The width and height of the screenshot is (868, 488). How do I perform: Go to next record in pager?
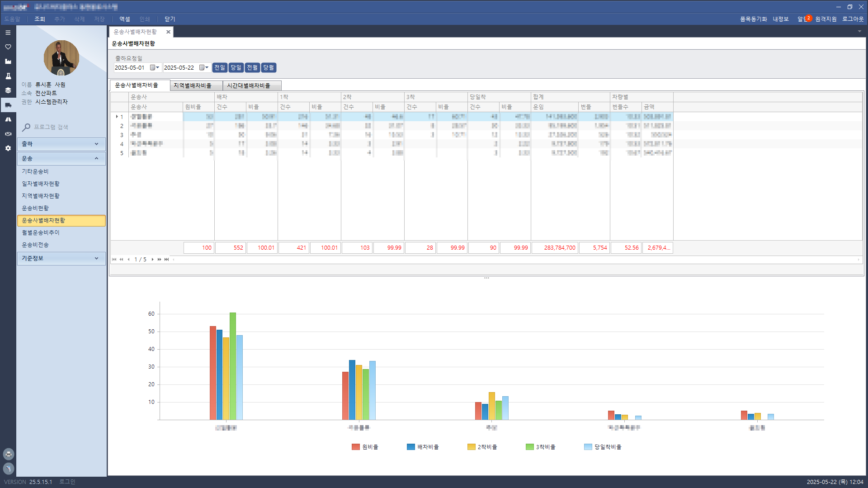coord(153,260)
